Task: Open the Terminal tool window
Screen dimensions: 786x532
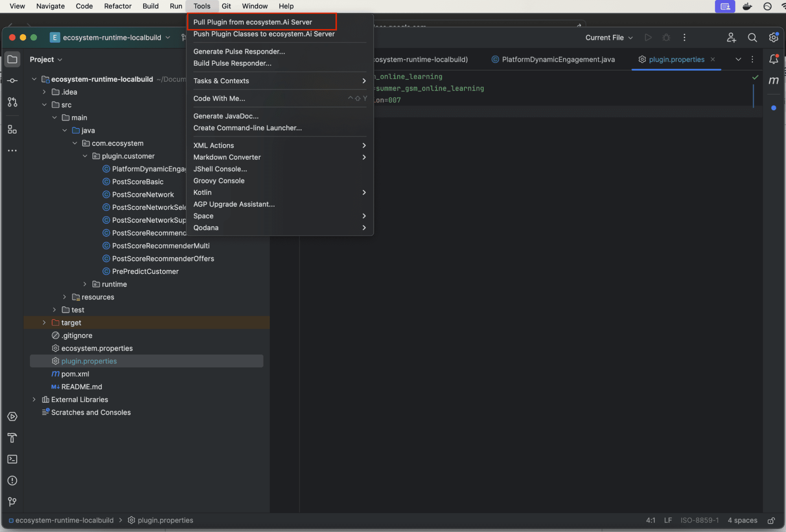Action: [x=12, y=459]
